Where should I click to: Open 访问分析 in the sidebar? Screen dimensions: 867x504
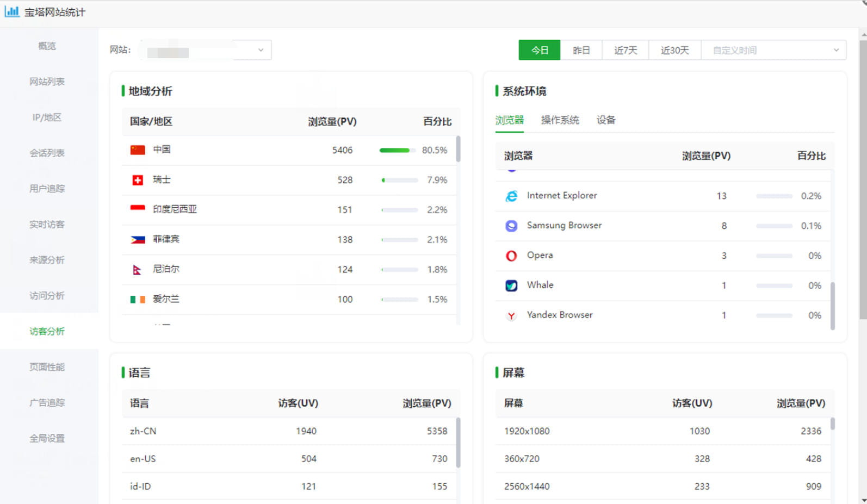tap(47, 296)
